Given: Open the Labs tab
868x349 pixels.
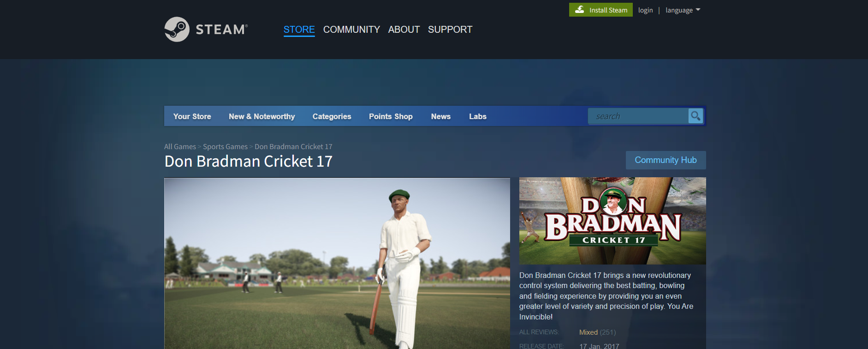Looking at the screenshot, I should (478, 116).
